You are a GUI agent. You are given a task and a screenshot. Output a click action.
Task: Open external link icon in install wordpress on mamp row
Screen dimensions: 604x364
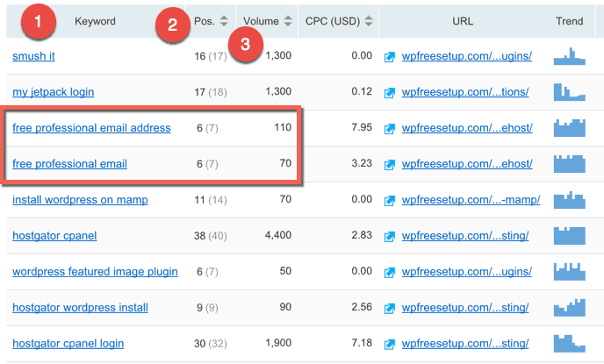point(390,201)
